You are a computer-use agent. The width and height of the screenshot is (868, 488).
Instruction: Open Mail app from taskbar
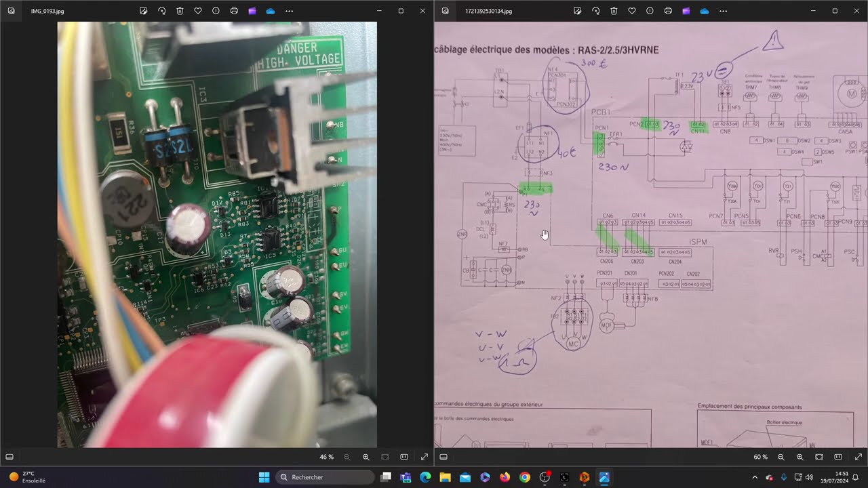click(x=465, y=477)
